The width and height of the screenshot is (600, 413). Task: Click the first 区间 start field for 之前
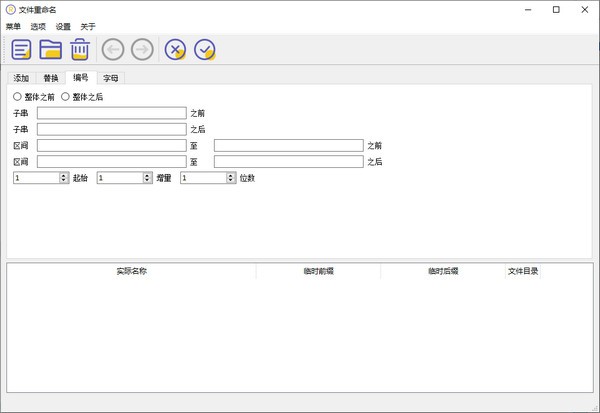click(x=112, y=145)
